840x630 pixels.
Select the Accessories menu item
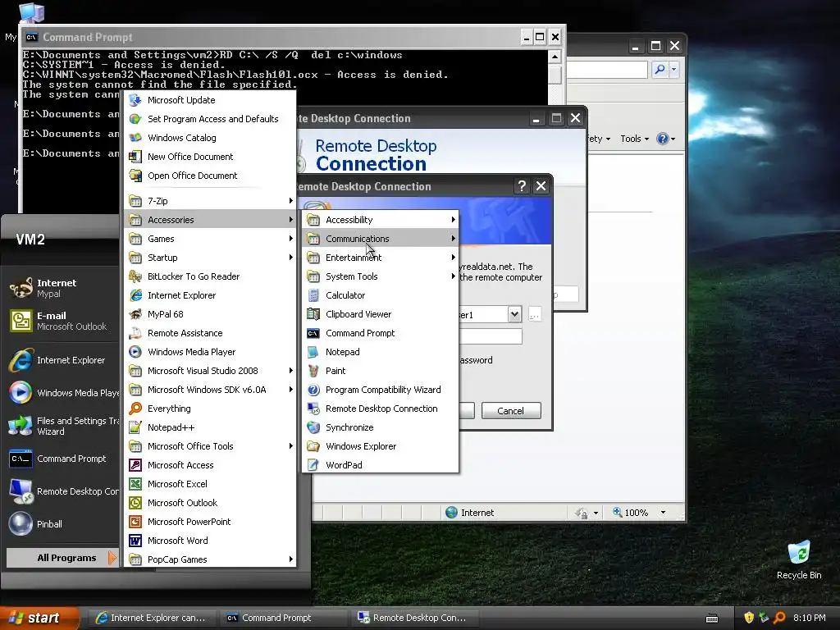coord(210,220)
